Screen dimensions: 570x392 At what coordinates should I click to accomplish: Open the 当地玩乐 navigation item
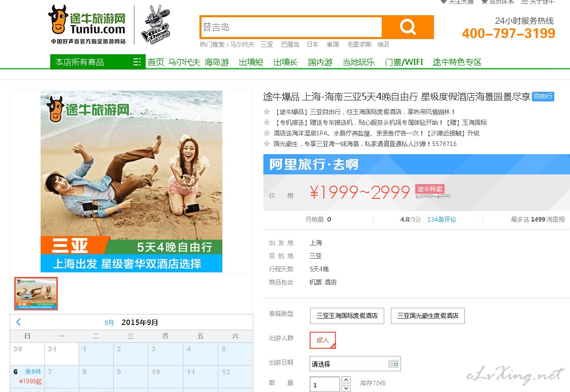359,62
